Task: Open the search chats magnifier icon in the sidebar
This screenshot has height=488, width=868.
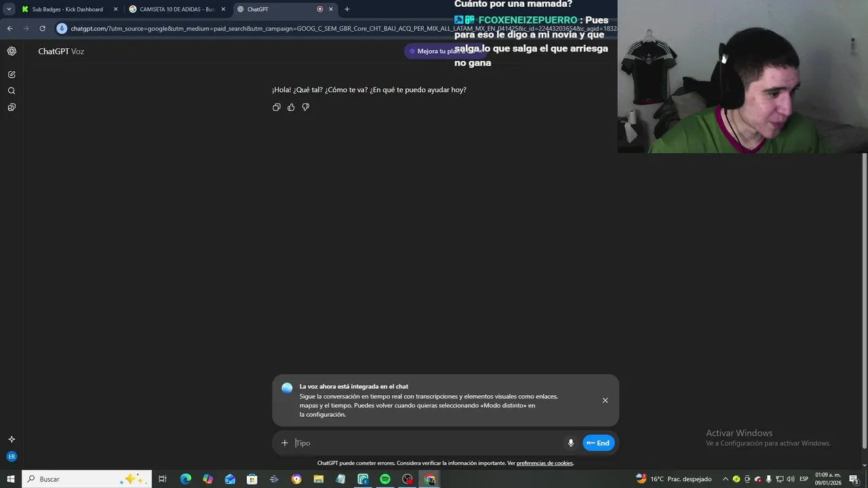Action: click(x=12, y=91)
